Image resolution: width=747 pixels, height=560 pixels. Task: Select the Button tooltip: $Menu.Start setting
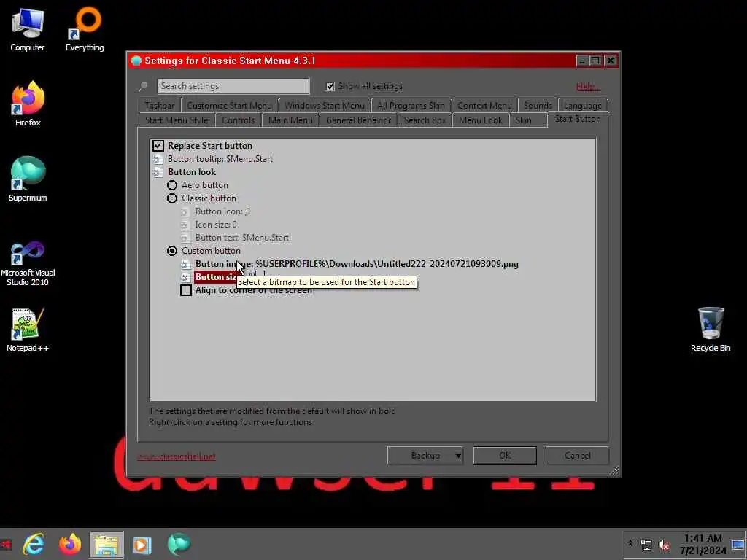click(x=220, y=159)
